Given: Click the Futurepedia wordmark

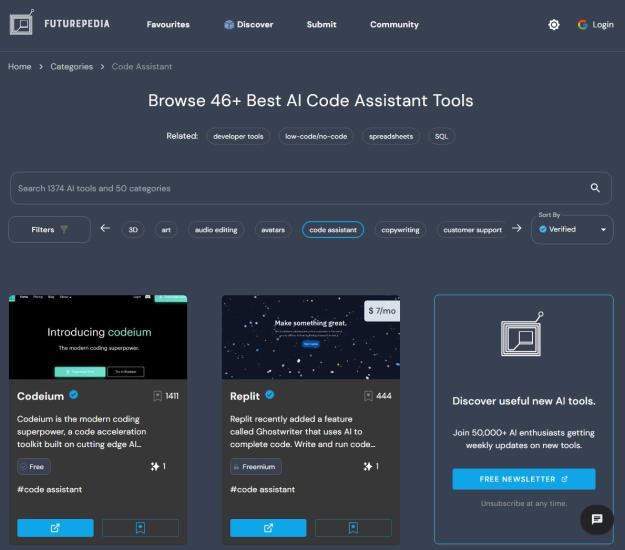Looking at the screenshot, I should point(77,24).
